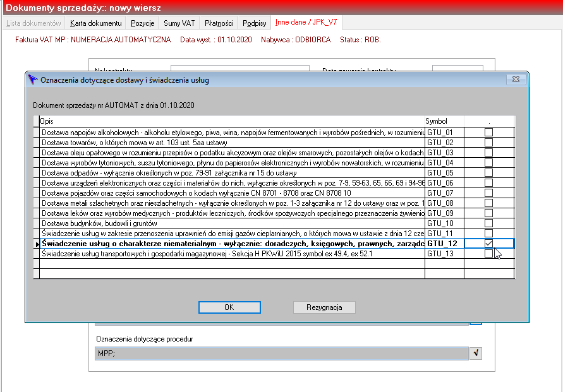Cancel using the Rezygnacja button
Image resolution: width=563 pixels, height=392 pixels.
click(x=324, y=307)
